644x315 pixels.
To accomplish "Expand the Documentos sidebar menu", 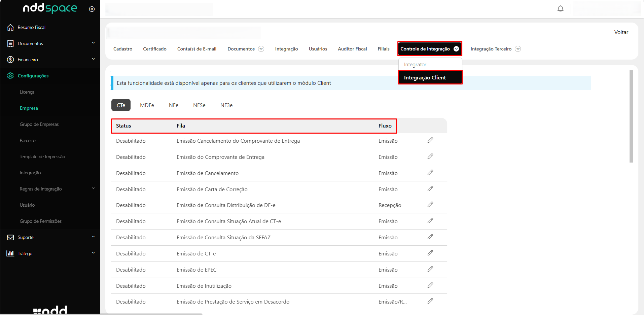I will pyautogui.click(x=93, y=43).
